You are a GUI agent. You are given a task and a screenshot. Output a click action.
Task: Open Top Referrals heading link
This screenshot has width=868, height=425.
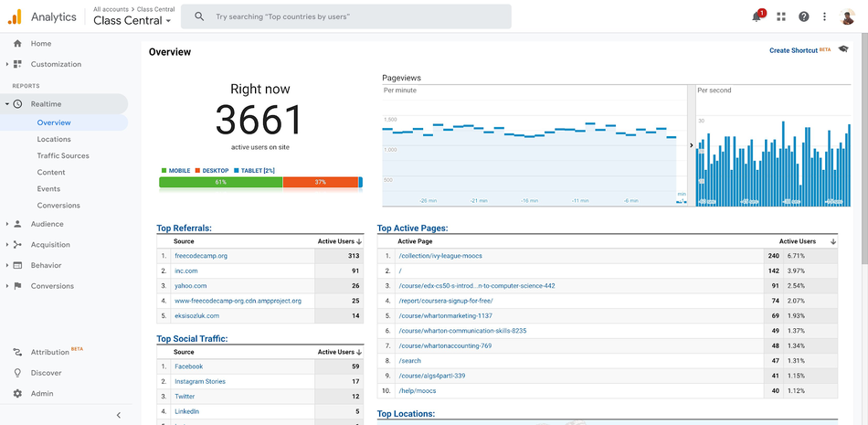[185, 228]
